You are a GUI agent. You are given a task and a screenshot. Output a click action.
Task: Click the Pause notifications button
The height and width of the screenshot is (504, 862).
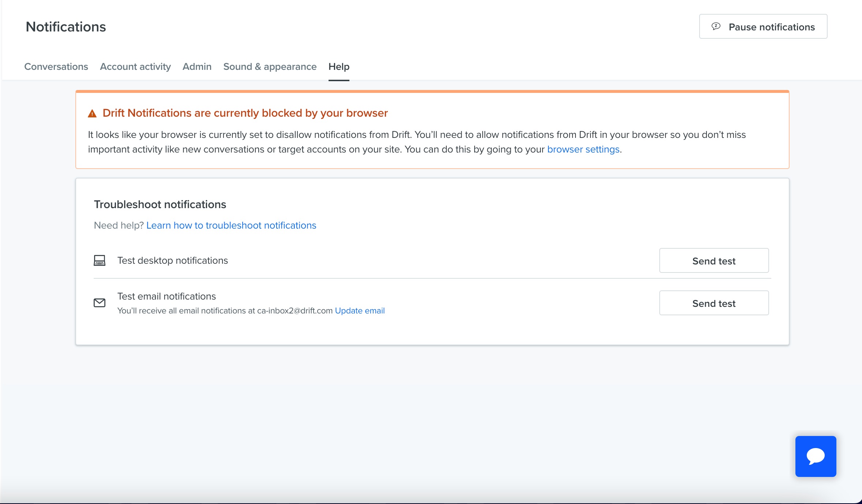coord(763,27)
